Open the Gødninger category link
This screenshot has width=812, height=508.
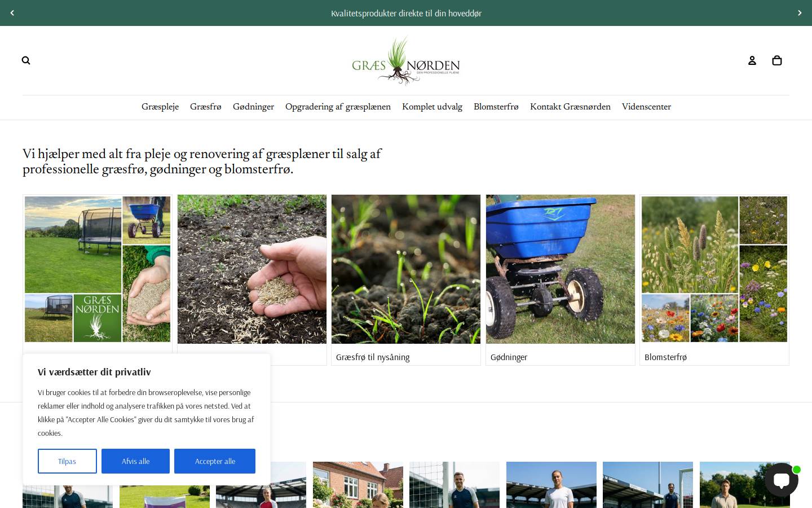point(509,357)
